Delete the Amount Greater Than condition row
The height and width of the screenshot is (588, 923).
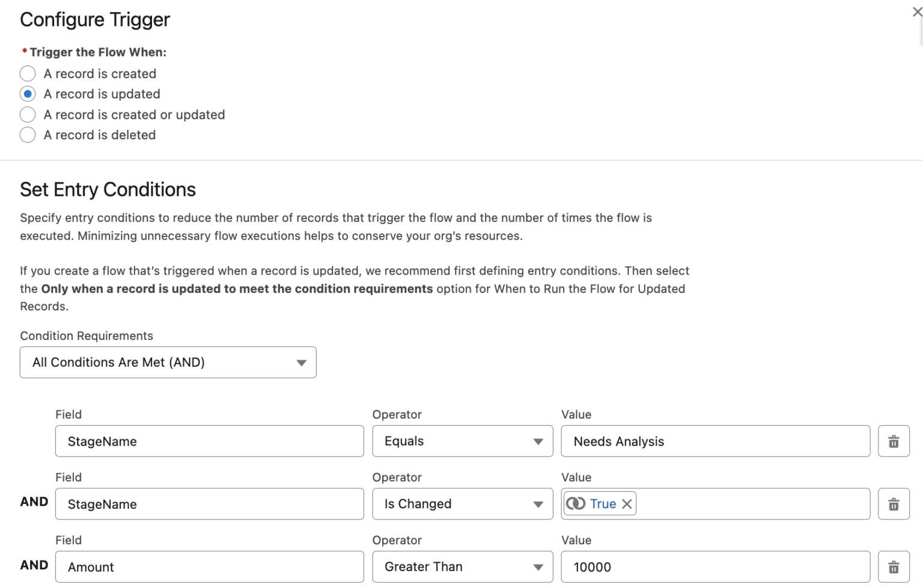click(x=894, y=566)
